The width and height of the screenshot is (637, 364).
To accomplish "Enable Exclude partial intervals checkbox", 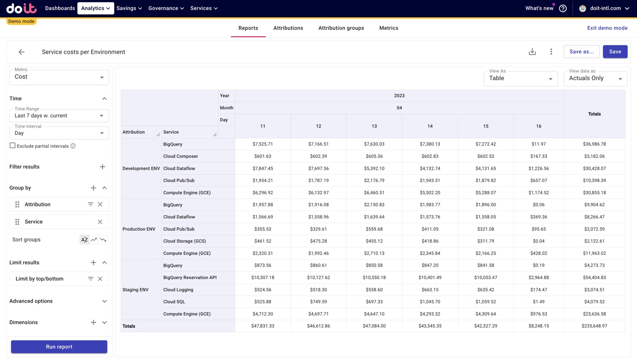I will (13, 146).
